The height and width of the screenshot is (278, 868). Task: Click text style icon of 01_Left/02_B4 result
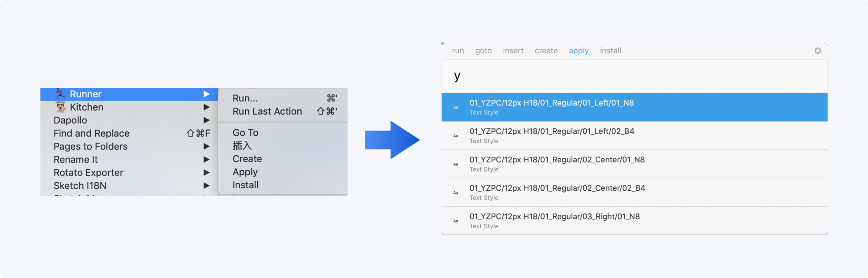[456, 136]
